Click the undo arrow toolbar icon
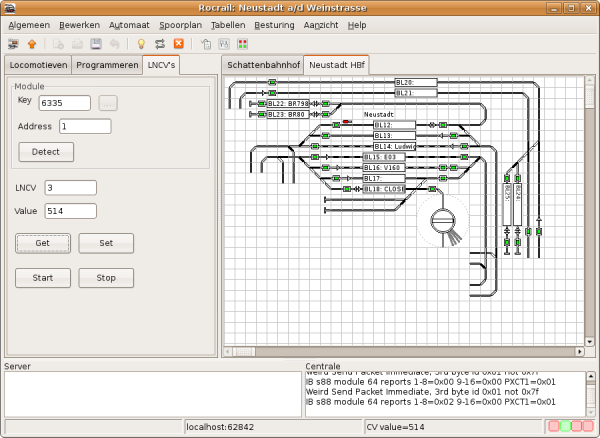Screen dimensions: 600x438 point(114,44)
